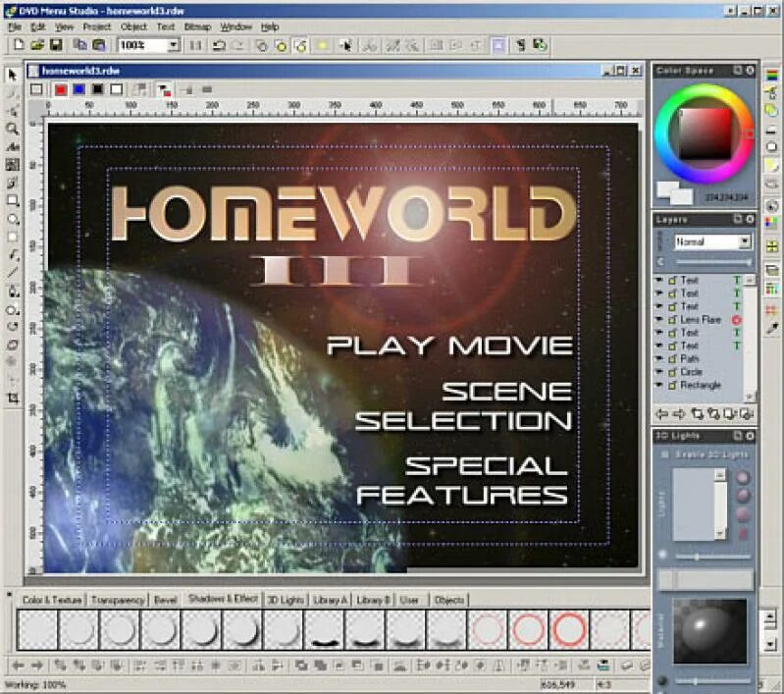This screenshot has width=784, height=694.
Task: Click the material sphere preview in 3D Lights
Action: pos(709,630)
